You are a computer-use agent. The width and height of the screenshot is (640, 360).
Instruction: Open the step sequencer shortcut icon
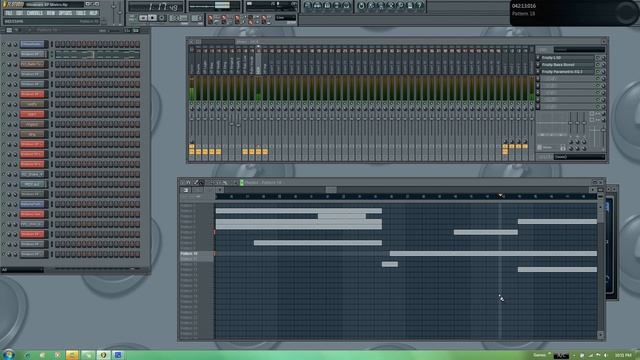tap(317, 5)
